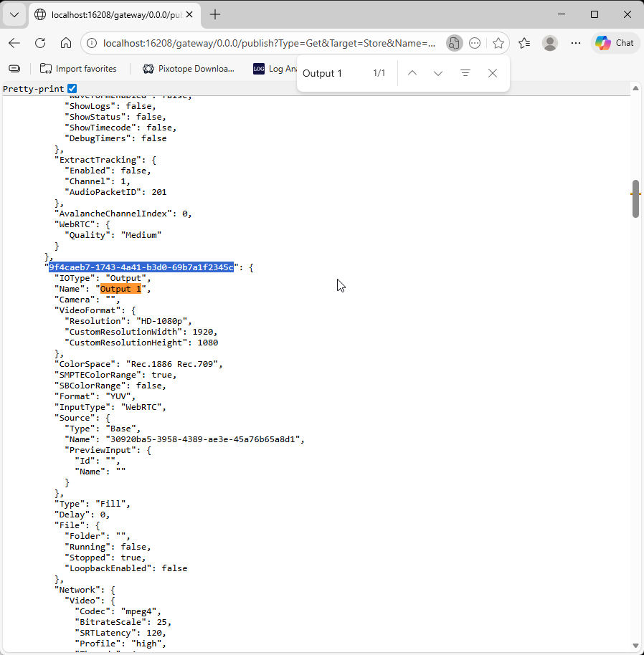Click the browser Back arrow
Screen dimensions: 644x655
click(14, 43)
